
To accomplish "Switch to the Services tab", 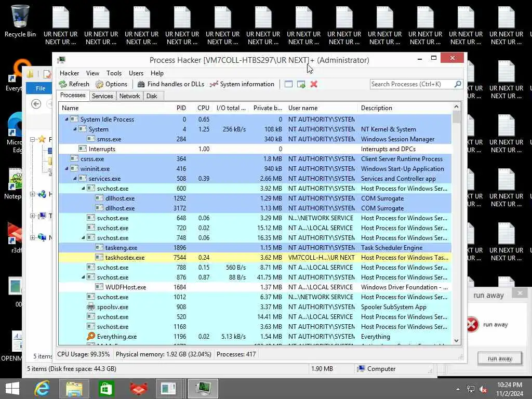I will coord(102,96).
